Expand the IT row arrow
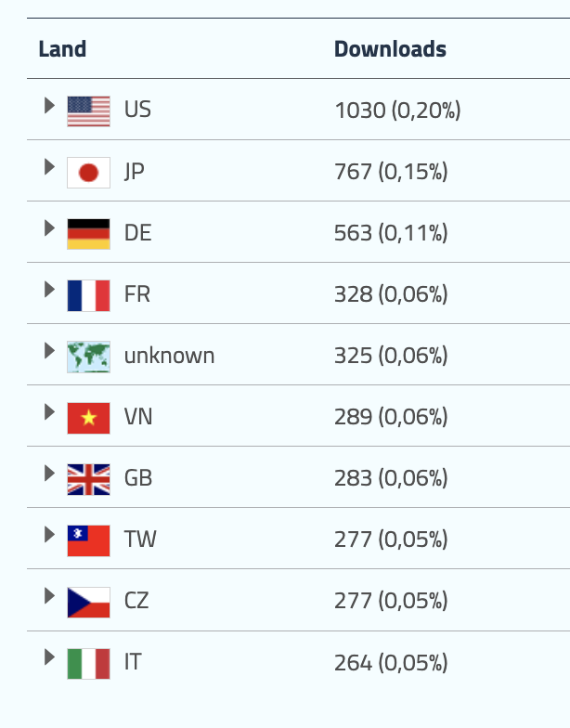570x728 pixels. click(49, 656)
